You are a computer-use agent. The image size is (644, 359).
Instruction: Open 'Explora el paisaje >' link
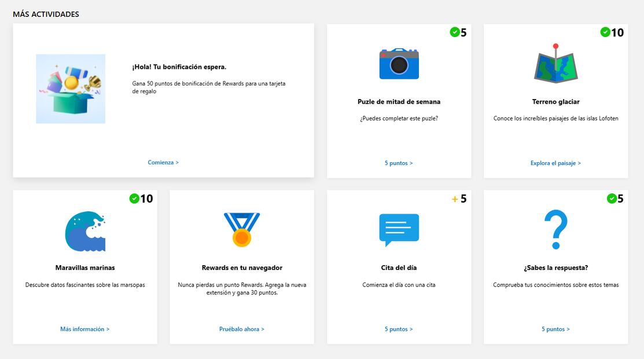pos(555,163)
